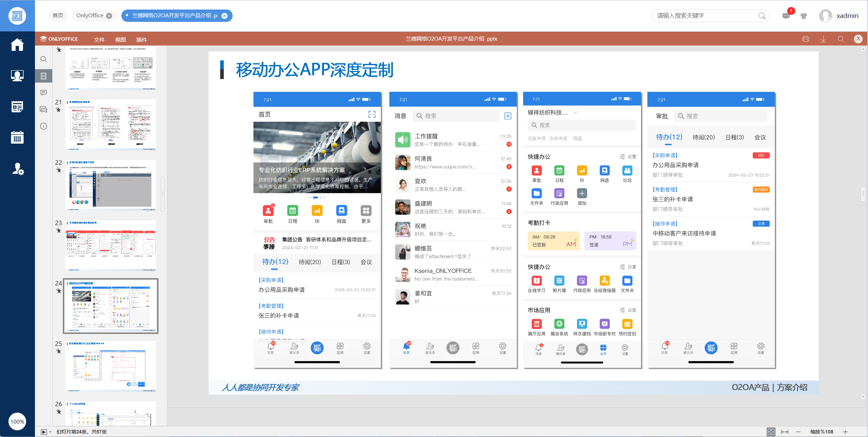
Task: Click the download file icon
Action: click(823, 39)
